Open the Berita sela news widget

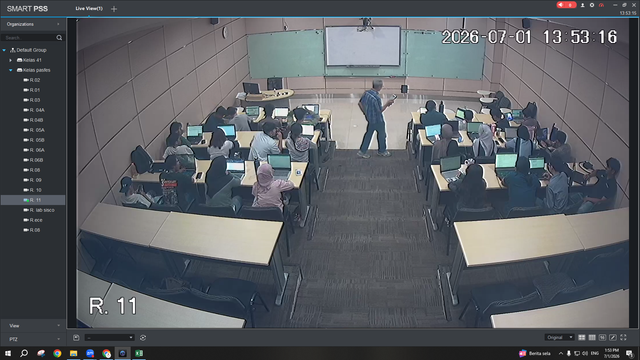tap(535, 353)
